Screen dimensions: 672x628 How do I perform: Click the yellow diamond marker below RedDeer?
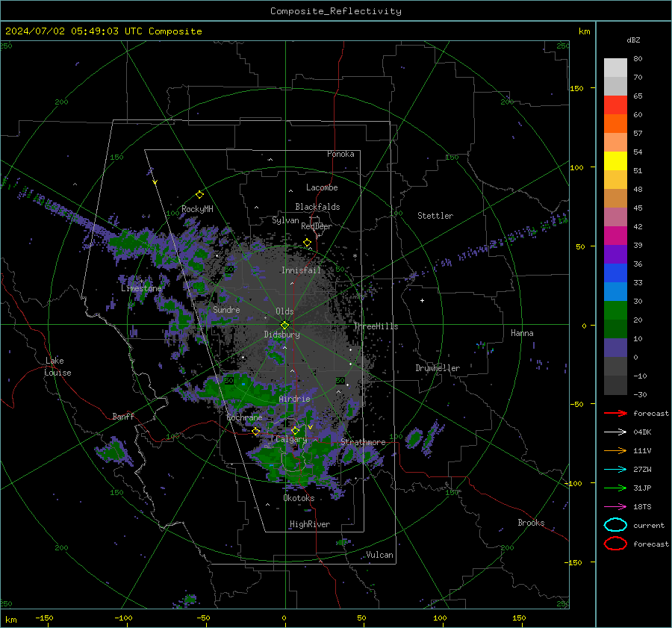(x=307, y=243)
